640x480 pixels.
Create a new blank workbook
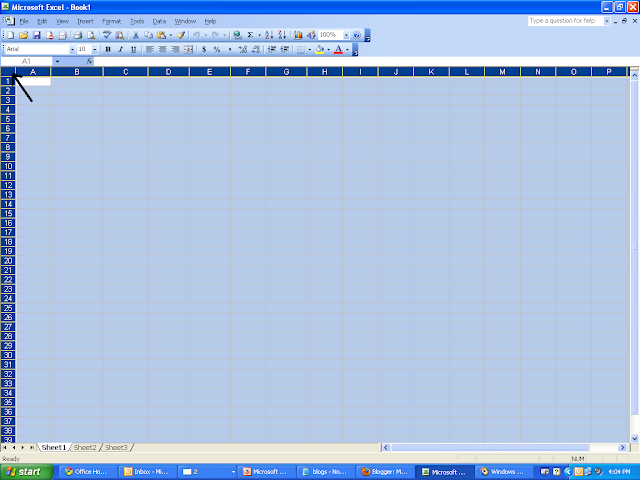pyautogui.click(x=11, y=35)
